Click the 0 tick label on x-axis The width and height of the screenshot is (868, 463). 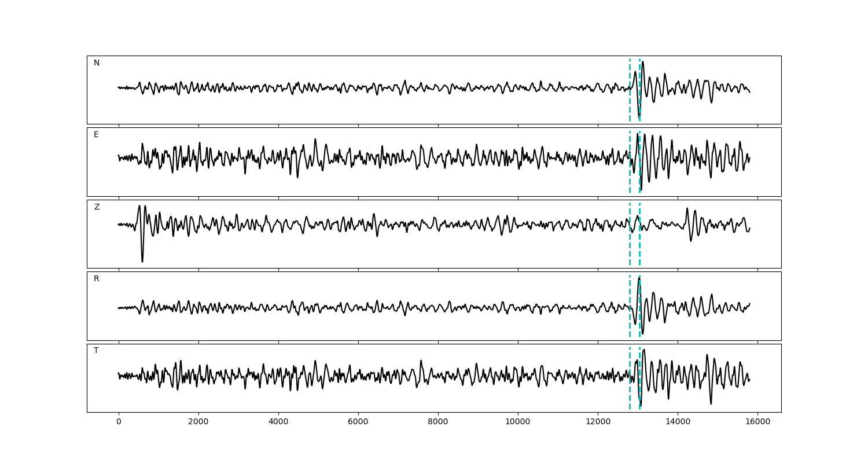[119, 422]
